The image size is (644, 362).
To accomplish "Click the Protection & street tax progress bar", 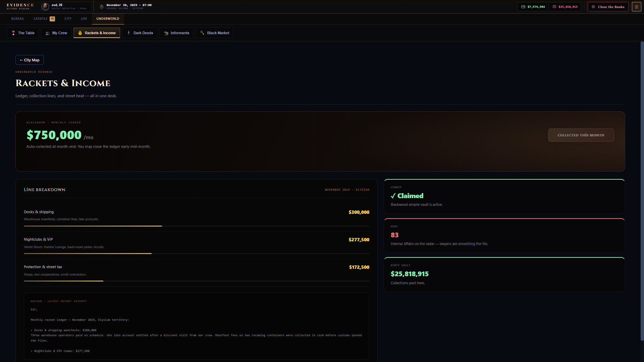I will (197, 281).
